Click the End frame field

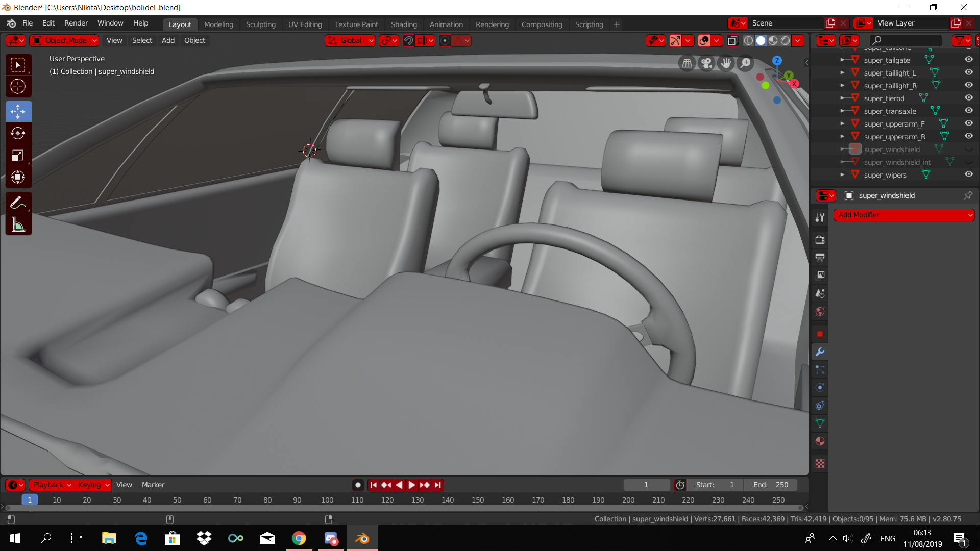(771, 485)
